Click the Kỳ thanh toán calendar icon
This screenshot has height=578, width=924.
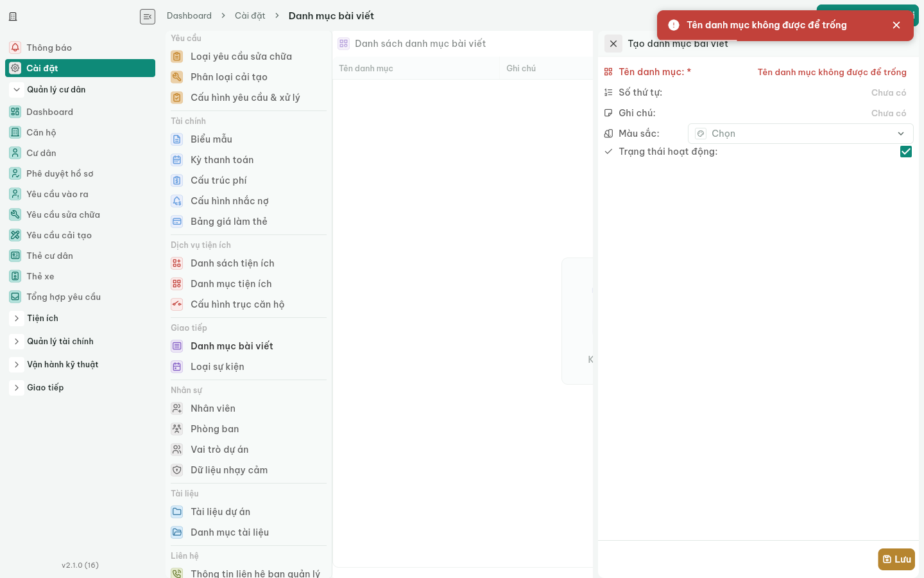pyautogui.click(x=177, y=160)
